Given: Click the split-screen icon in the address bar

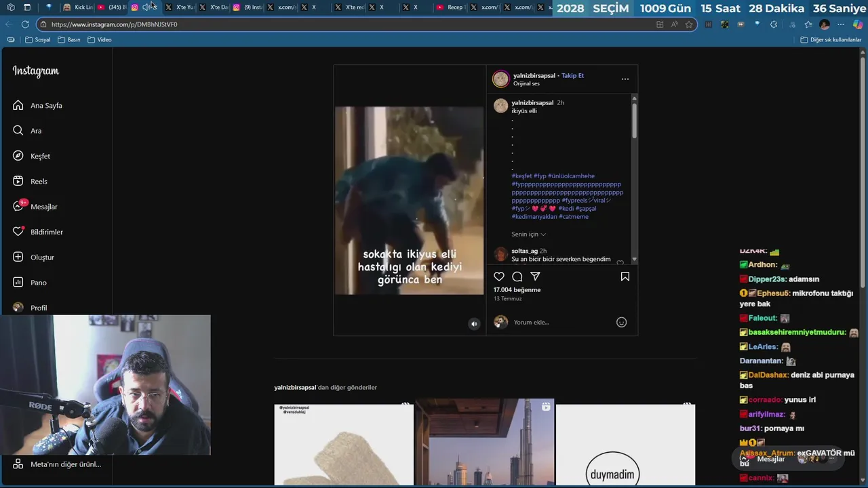Looking at the screenshot, I should 660,24.
